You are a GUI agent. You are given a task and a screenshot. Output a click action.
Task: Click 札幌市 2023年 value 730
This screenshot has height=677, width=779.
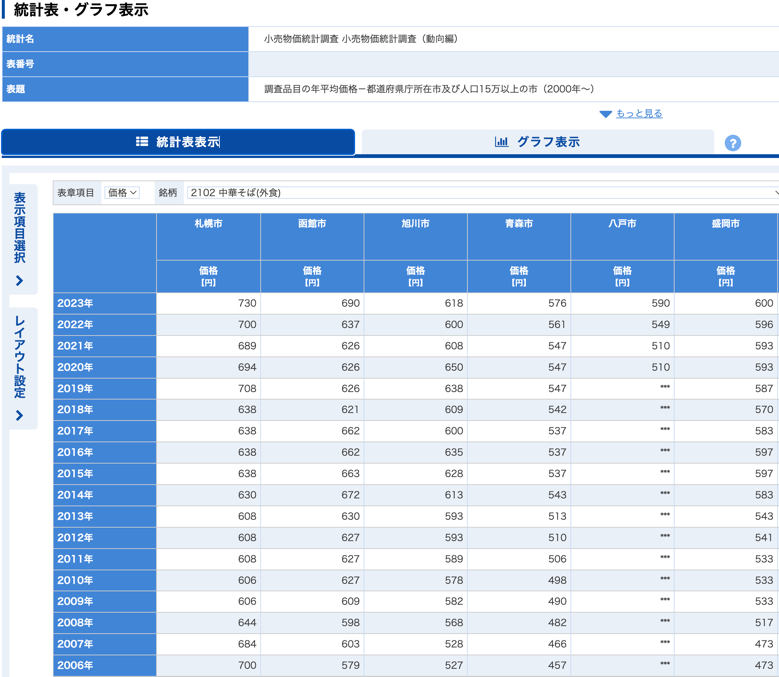click(247, 303)
